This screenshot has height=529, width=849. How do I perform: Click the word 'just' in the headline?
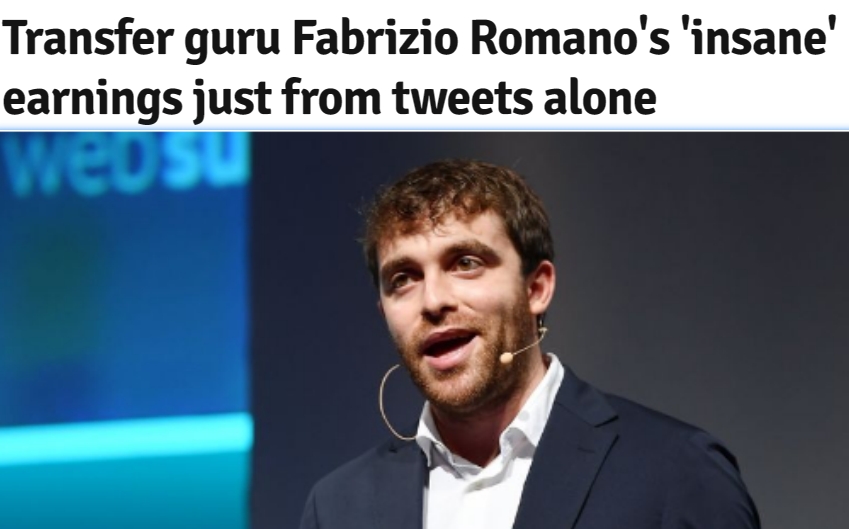(232, 100)
